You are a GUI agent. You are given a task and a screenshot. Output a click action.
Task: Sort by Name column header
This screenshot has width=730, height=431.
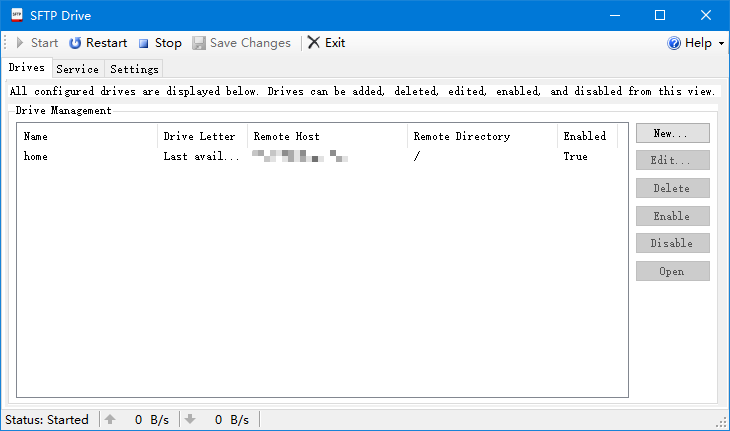click(88, 136)
